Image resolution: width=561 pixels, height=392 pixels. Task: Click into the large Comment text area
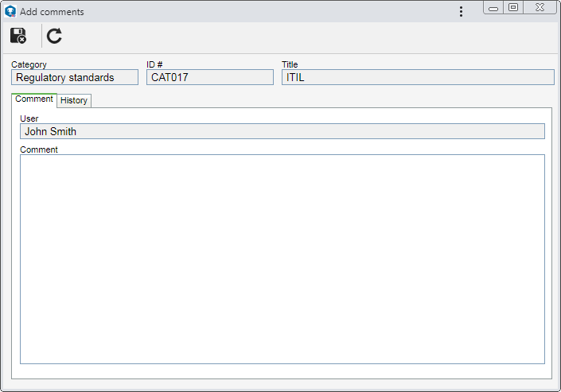[x=282, y=259]
